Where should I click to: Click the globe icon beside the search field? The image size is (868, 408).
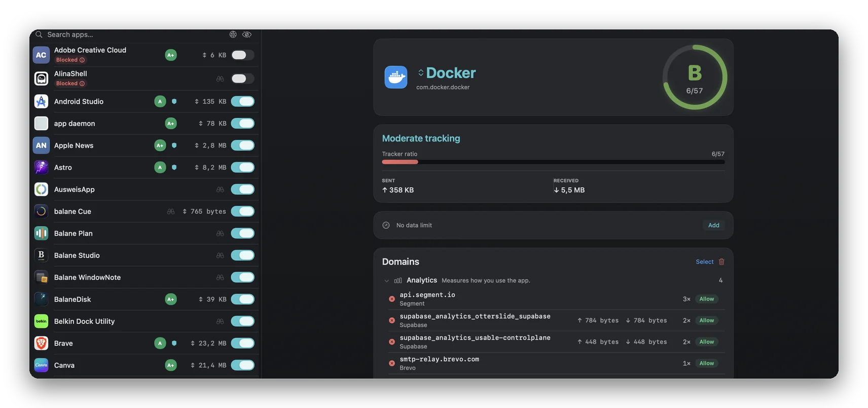pyautogui.click(x=233, y=35)
